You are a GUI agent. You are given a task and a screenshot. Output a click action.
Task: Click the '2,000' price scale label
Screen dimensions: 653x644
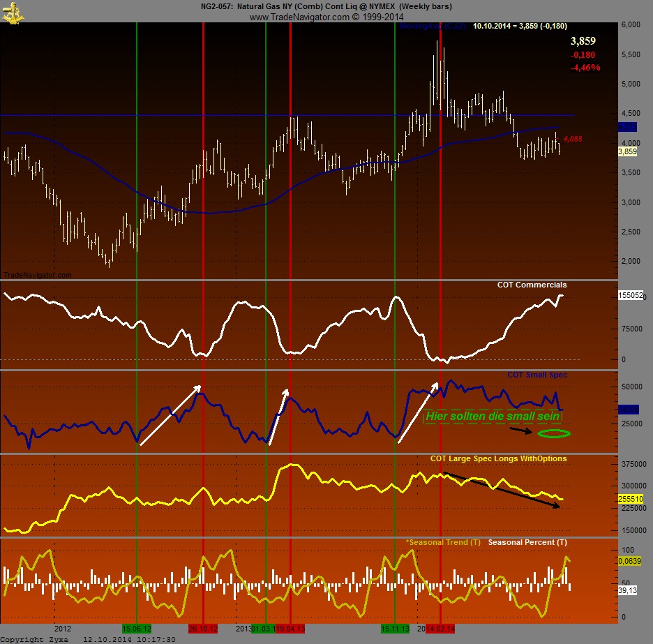631,261
